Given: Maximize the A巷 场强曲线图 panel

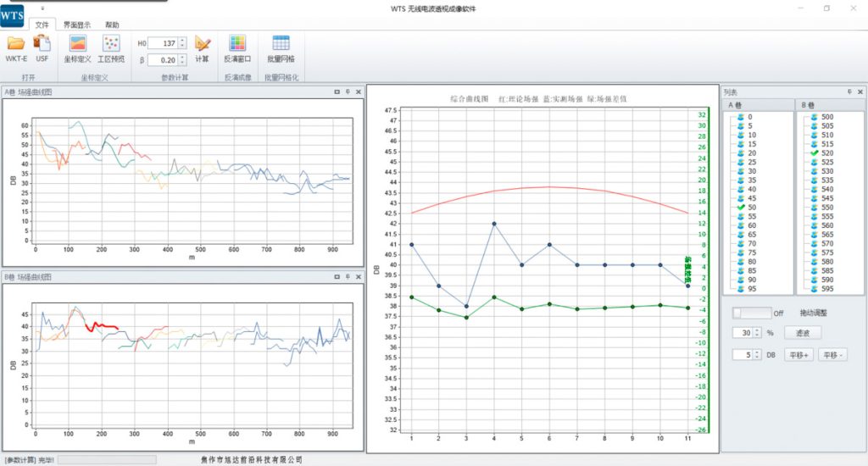Looking at the screenshot, I should [x=337, y=92].
